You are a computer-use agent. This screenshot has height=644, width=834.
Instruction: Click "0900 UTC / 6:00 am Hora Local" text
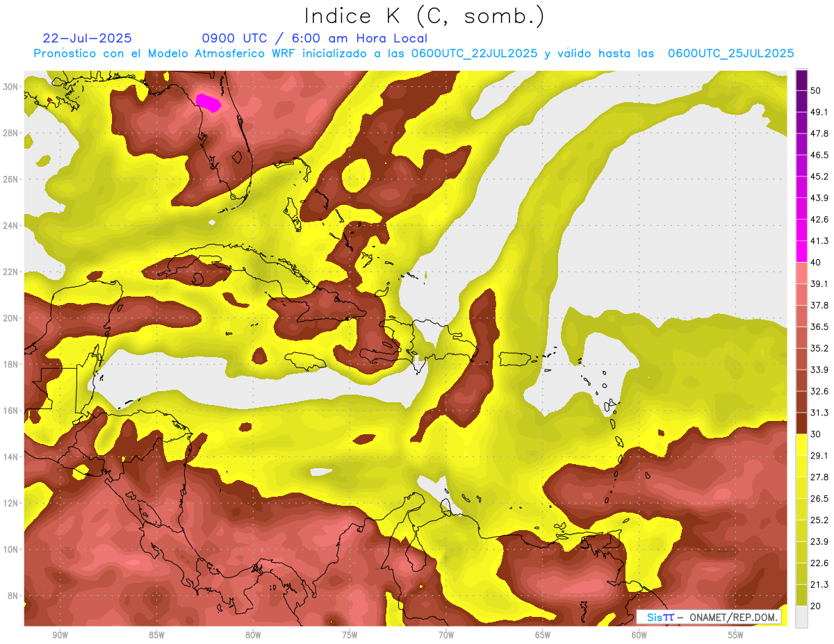point(314,38)
